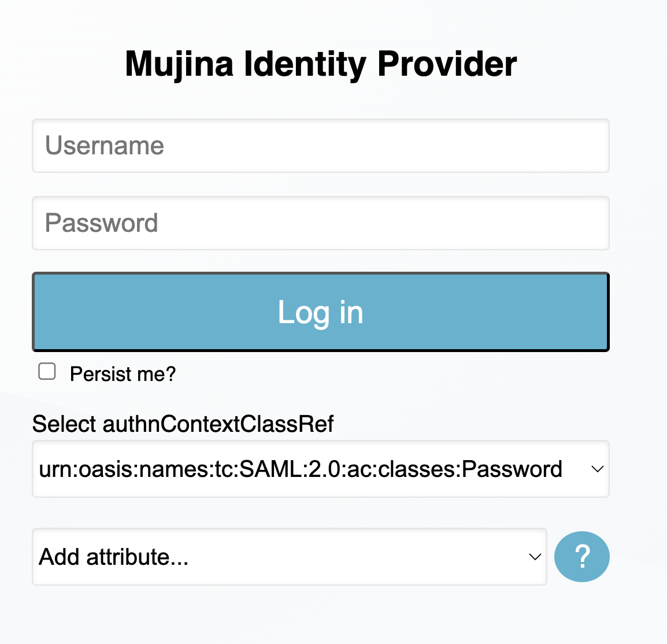This screenshot has height=644, width=667.
Task: Expand the Add attribute dropdown
Action: (289, 557)
